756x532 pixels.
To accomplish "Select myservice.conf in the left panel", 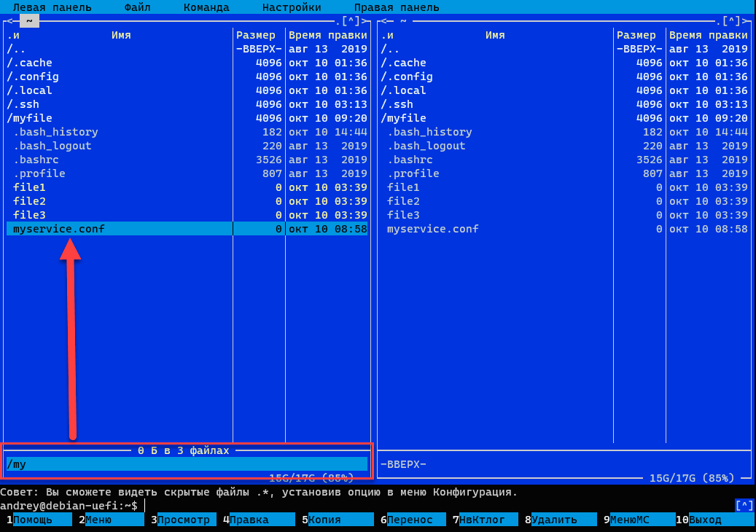I will (x=59, y=229).
